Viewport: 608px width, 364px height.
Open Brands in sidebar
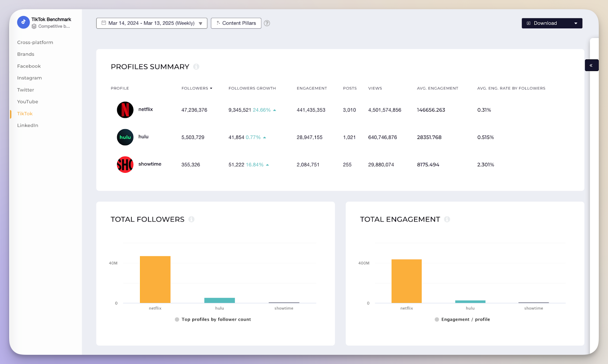pos(26,54)
